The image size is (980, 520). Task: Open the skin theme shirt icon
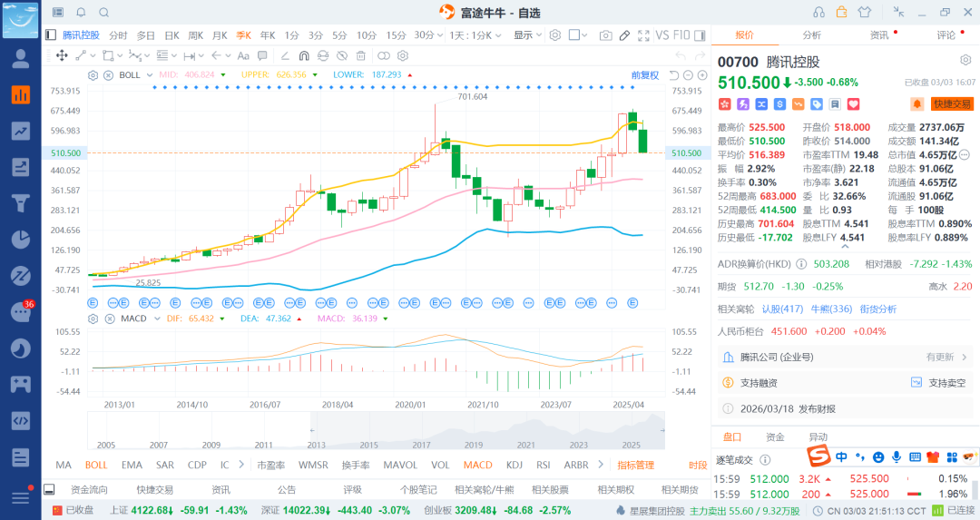[863, 12]
